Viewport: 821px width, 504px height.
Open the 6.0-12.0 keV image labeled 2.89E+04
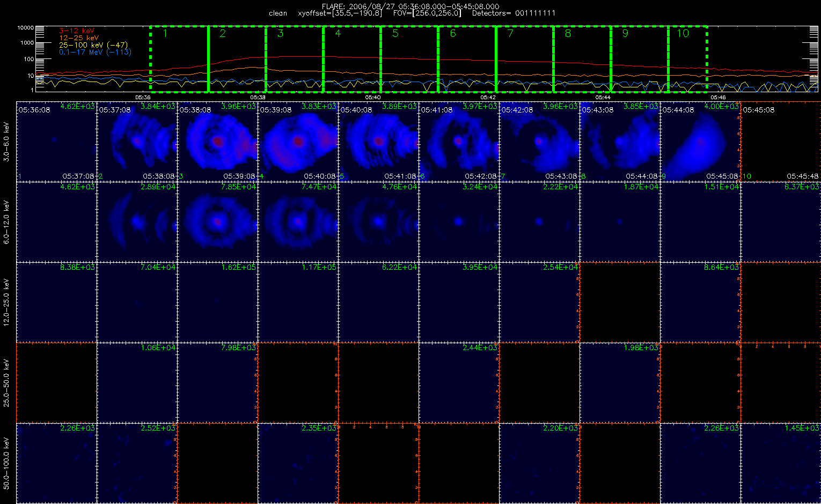pos(137,221)
